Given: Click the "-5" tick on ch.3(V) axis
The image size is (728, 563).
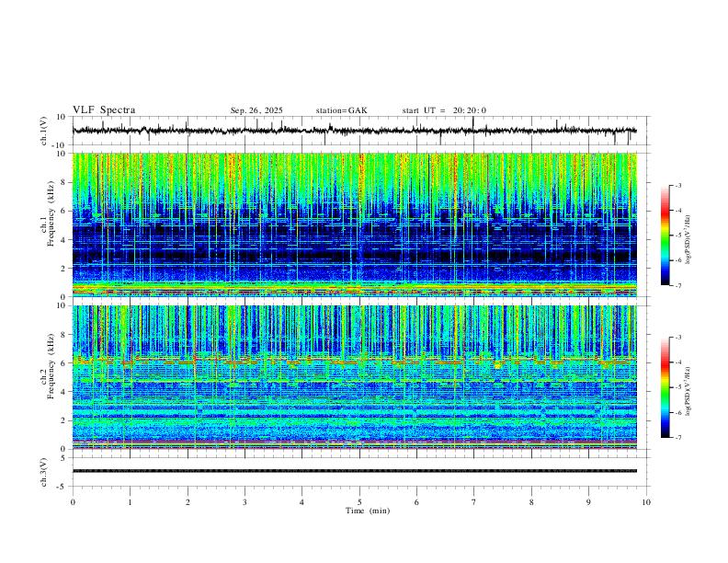Looking at the screenshot, I should [x=62, y=487].
